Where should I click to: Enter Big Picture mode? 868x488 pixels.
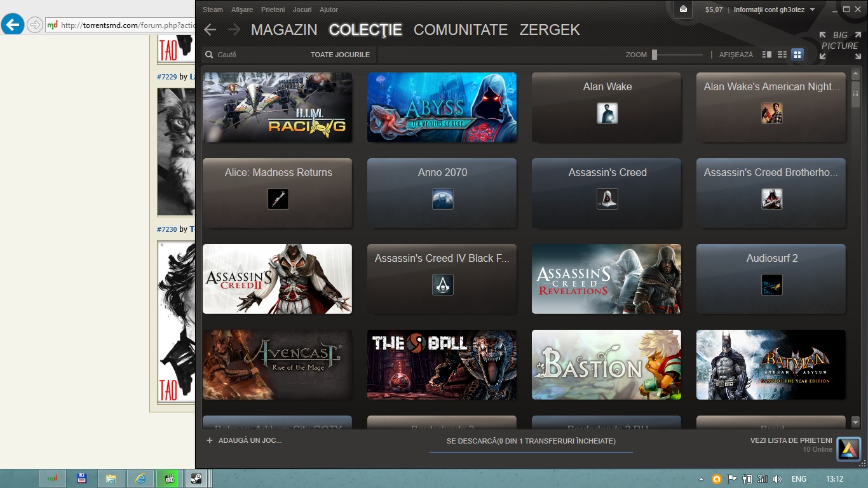coord(839,45)
